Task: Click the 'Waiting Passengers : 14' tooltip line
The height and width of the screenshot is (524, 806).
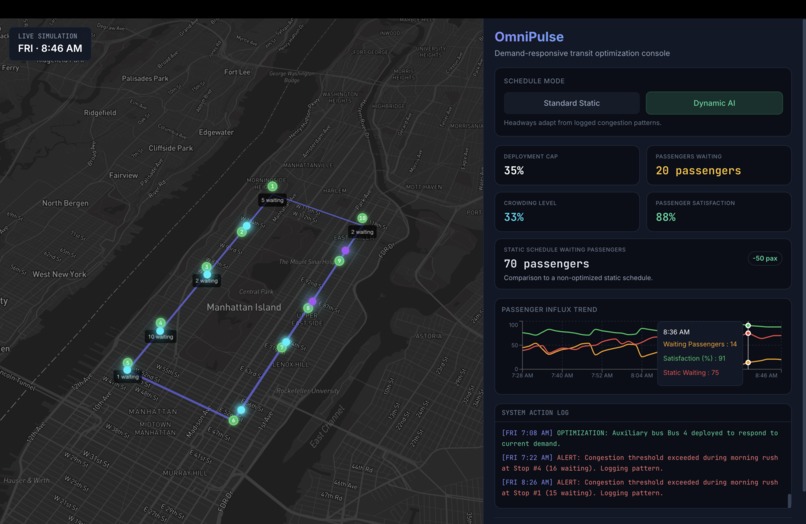Action: tap(700, 344)
